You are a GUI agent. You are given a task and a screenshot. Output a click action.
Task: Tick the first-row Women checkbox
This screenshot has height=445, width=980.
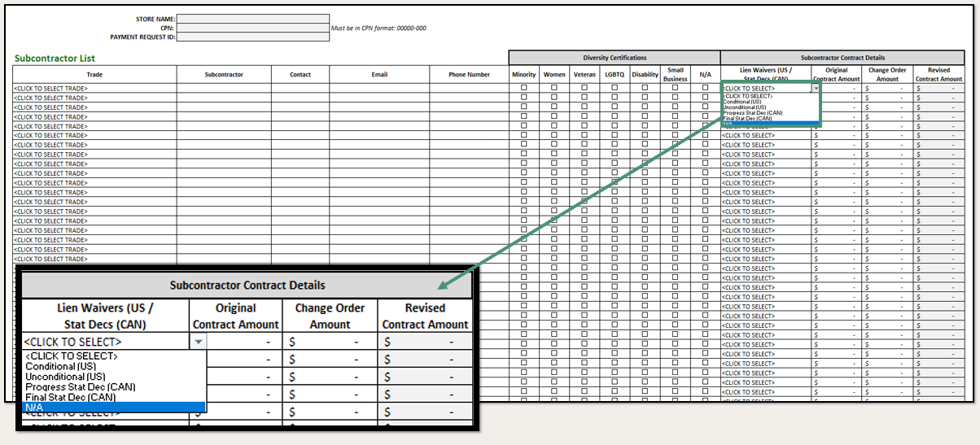(x=554, y=88)
